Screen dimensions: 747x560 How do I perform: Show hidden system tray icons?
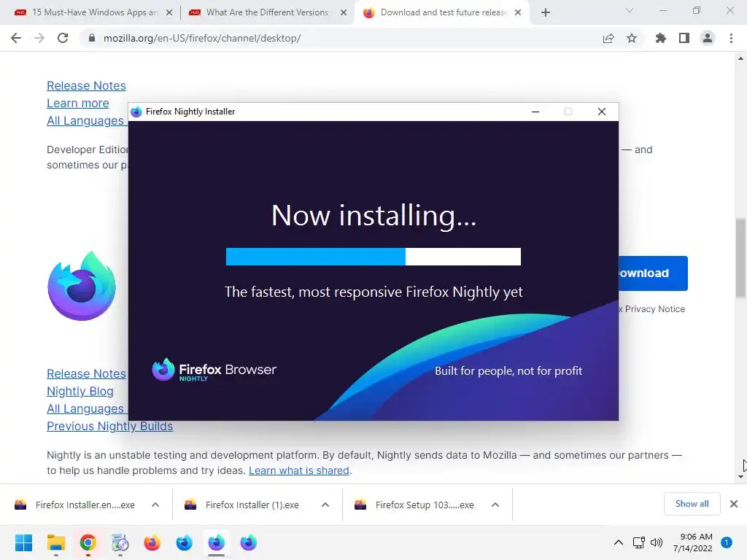[x=619, y=542]
